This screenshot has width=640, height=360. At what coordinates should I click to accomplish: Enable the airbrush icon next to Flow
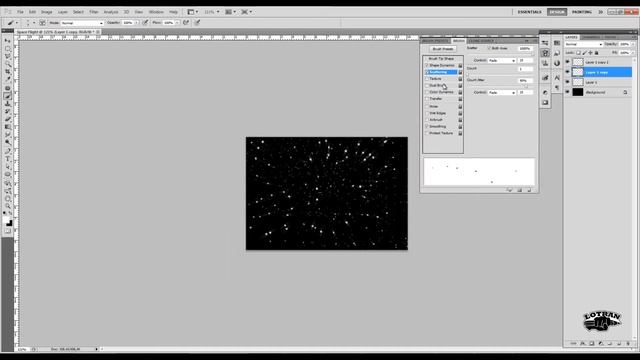point(186,23)
